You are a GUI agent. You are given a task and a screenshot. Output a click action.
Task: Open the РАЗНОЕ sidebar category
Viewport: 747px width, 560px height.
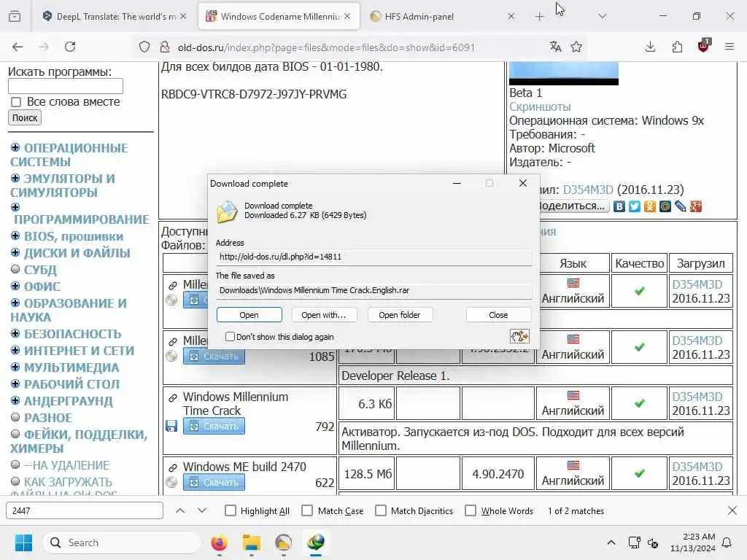pyautogui.click(x=48, y=418)
